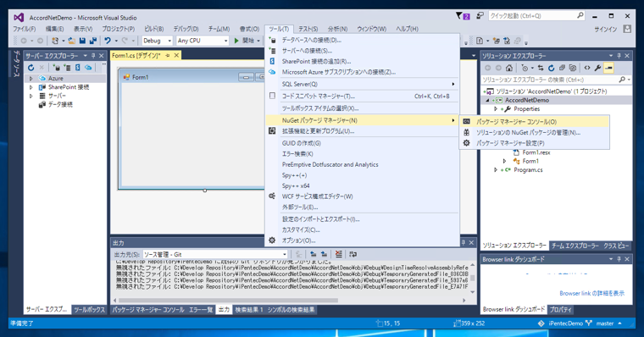The image size is (644, 337).
Task: Click Options item at bottom of Tools menu
Action: click(362, 240)
